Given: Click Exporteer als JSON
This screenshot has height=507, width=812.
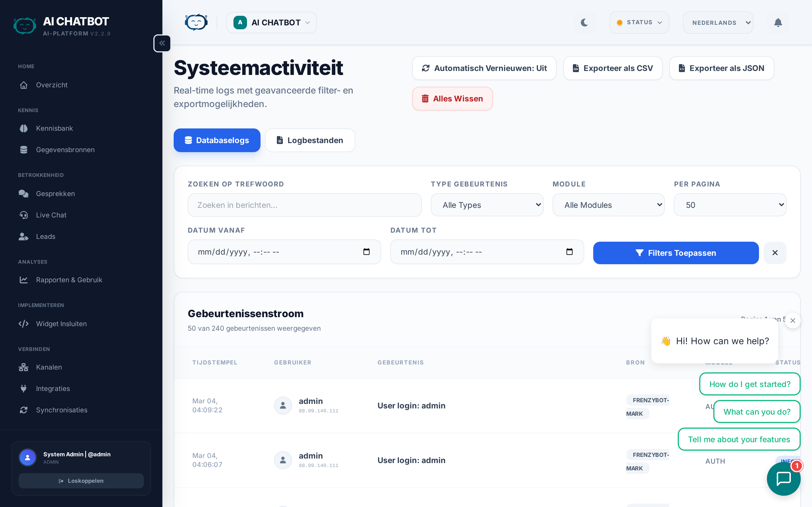Looking at the screenshot, I should (x=721, y=68).
